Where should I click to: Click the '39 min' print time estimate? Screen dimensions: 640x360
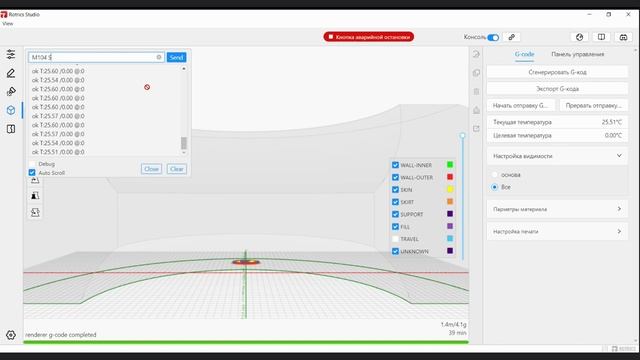click(457, 333)
